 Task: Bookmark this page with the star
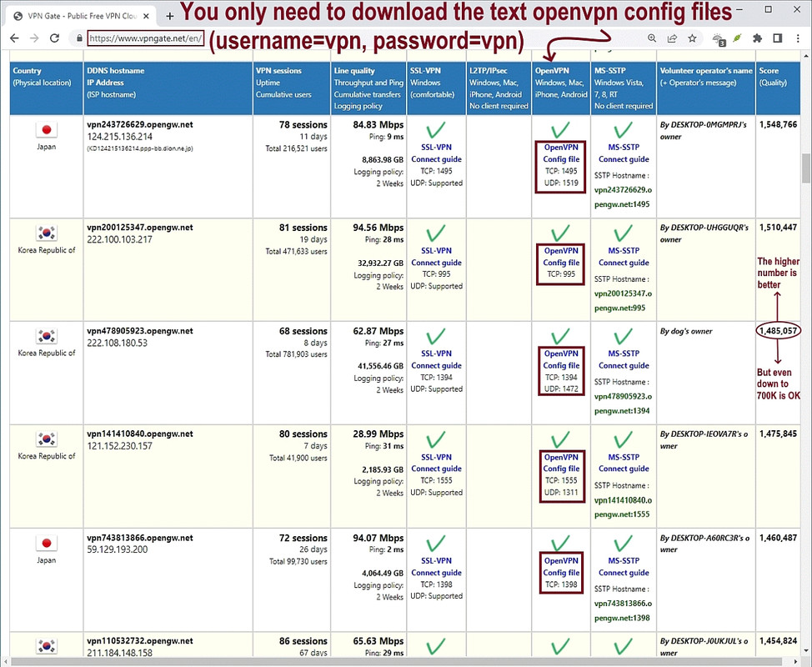point(693,38)
